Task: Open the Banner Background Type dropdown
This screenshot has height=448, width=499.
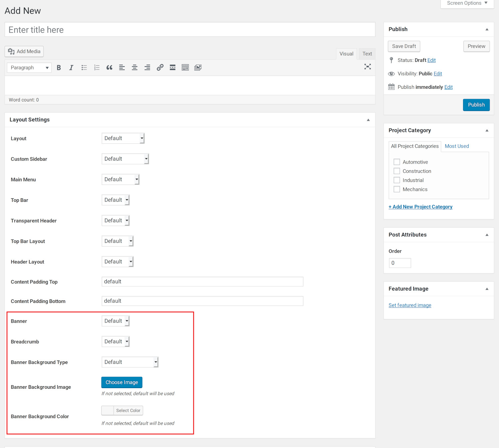Action: point(130,362)
